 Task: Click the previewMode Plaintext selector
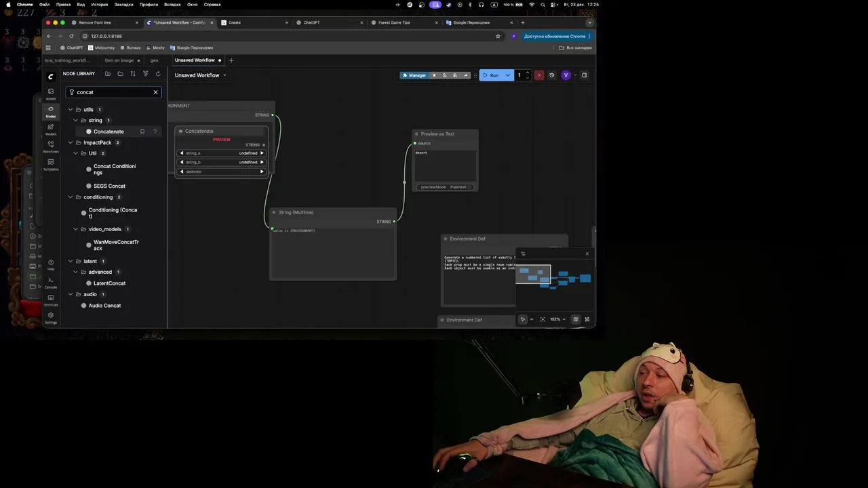coord(446,187)
